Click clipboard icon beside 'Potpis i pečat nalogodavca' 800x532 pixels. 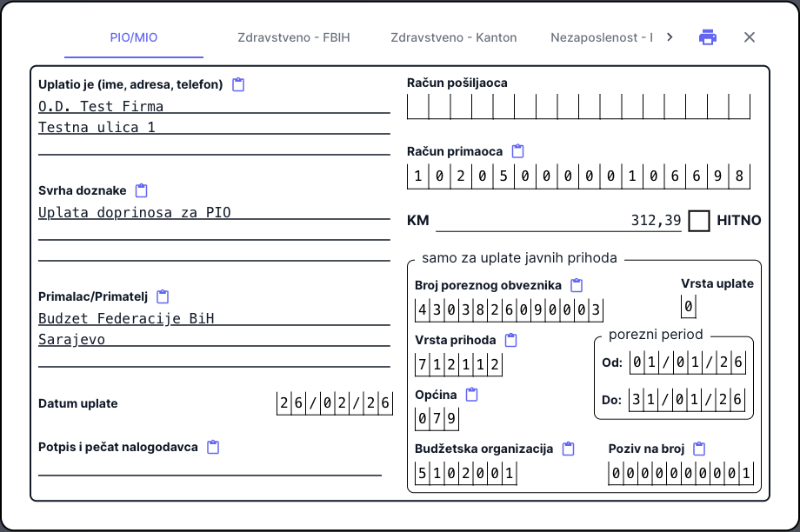(213, 447)
